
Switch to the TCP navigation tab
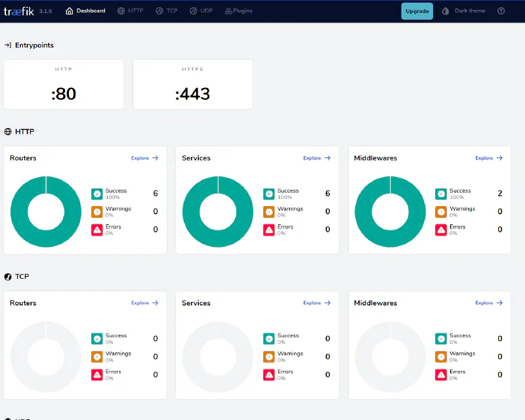click(x=167, y=11)
